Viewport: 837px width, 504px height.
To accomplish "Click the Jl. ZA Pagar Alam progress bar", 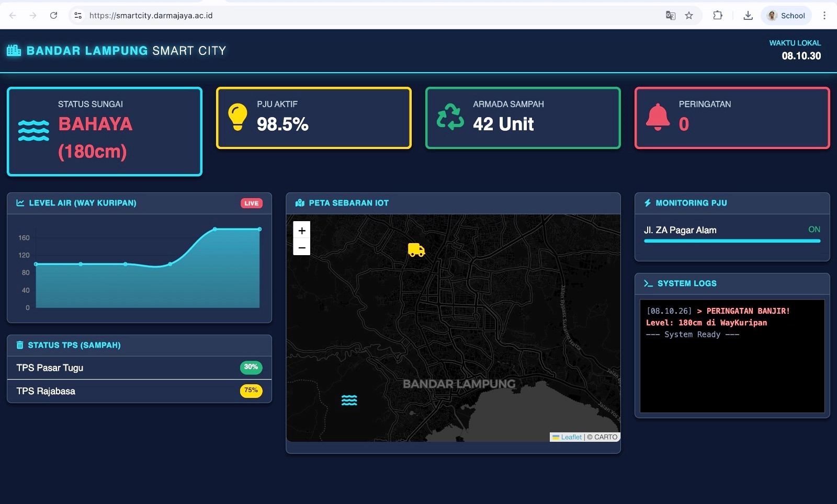I will (732, 241).
